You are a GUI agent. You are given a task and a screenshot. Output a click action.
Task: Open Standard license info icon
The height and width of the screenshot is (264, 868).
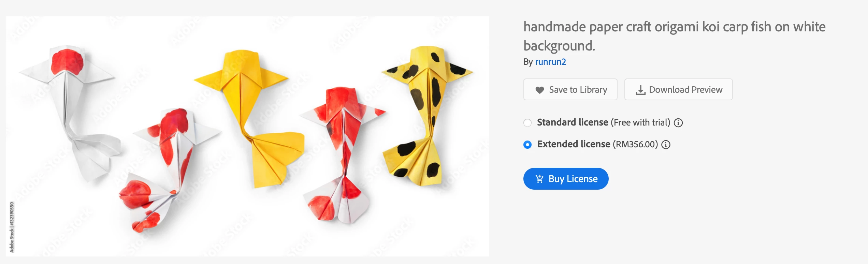click(678, 123)
